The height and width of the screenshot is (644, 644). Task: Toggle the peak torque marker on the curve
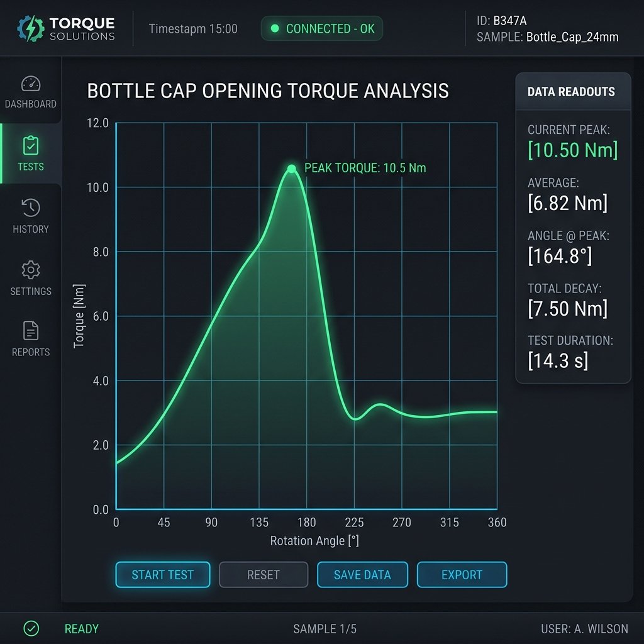pos(291,168)
